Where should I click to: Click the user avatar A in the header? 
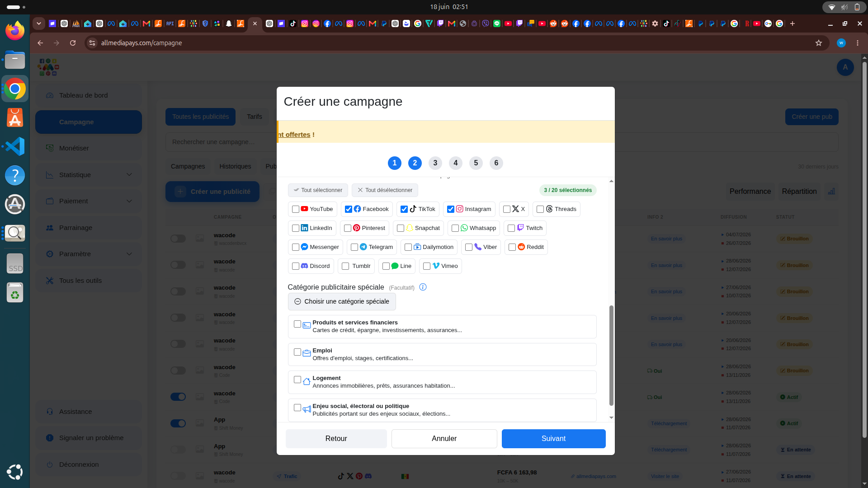click(845, 67)
